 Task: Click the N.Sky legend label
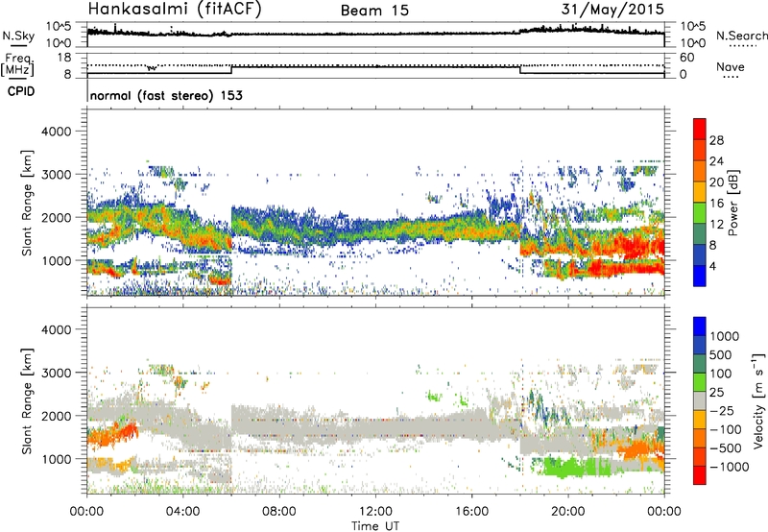point(18,36)
